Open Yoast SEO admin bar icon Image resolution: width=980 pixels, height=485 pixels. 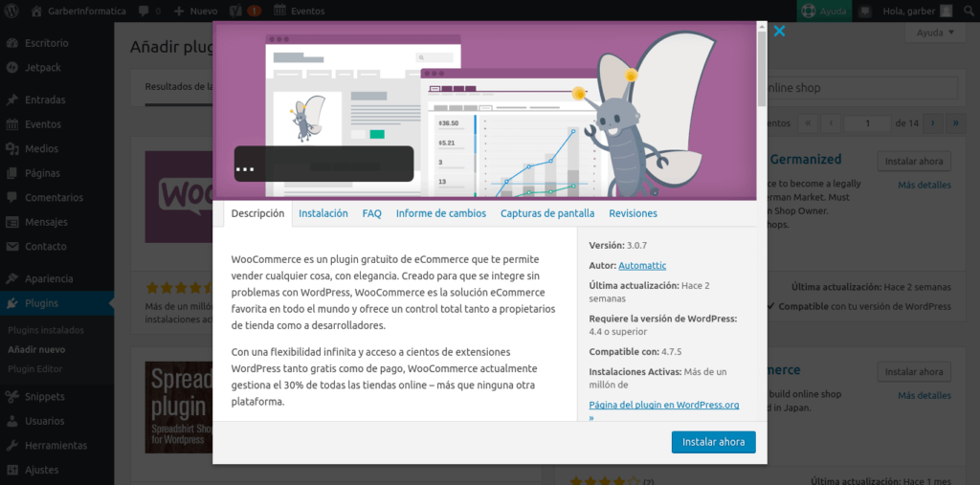point(246,11)
